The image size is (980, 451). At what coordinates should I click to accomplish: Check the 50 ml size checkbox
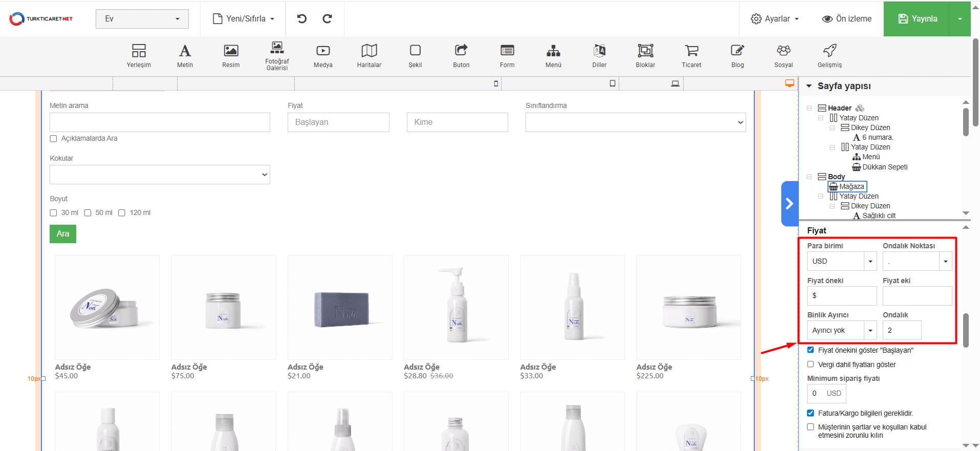click(88, 213)
